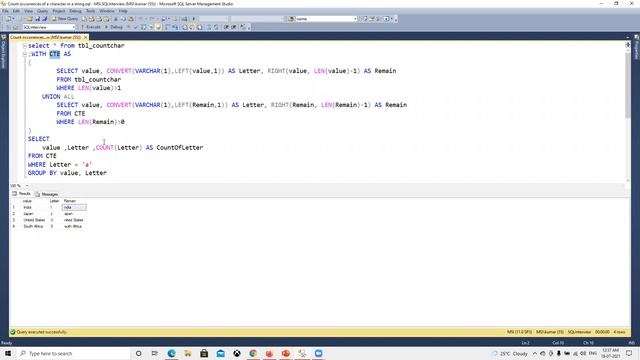Screen dimensions: 640x360
Task: Click Comment out selected lines icon
Action: point(209,27)
